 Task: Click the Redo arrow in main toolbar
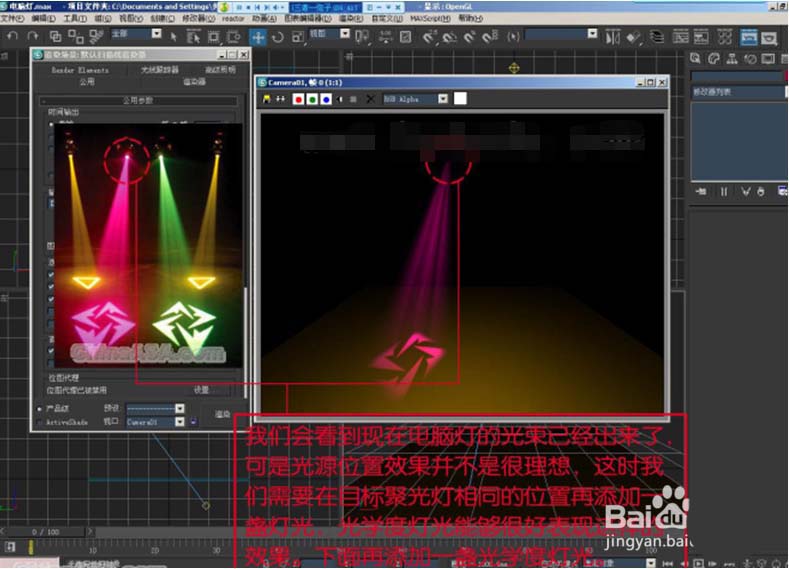click(33, 36)
